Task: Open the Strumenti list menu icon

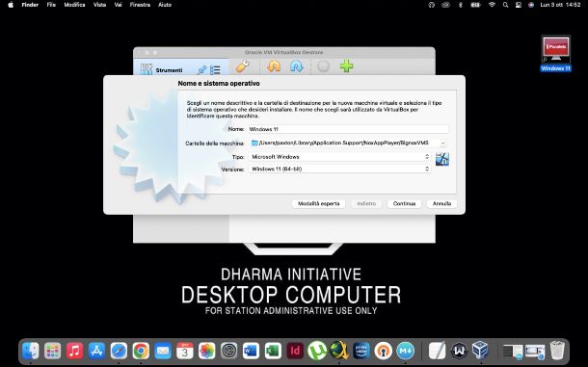Action: coord(215,70)
